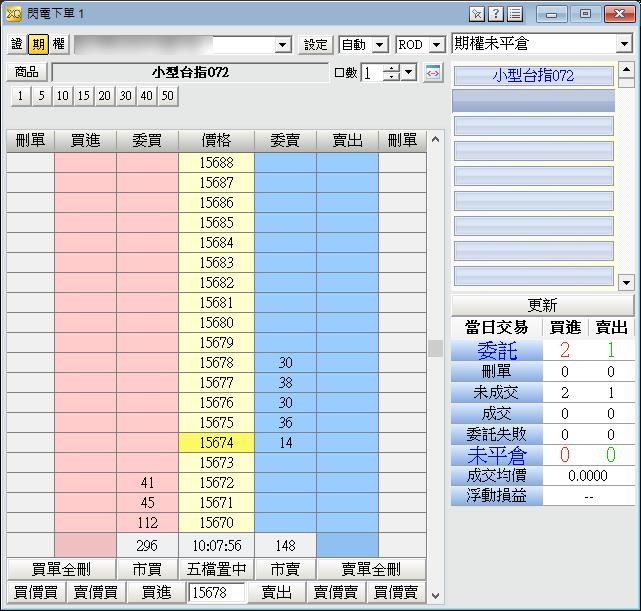Increase quantity with the up spinner arrow
The width and height of the screenshot is (641, 611).
(x=391, y=68)
